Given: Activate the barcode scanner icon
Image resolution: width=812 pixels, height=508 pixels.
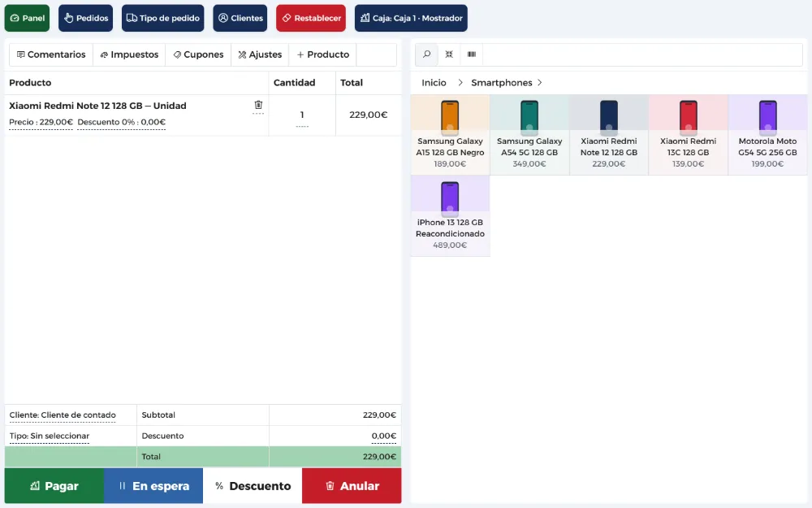Looking at the screenshot, I should coord(472,54).
